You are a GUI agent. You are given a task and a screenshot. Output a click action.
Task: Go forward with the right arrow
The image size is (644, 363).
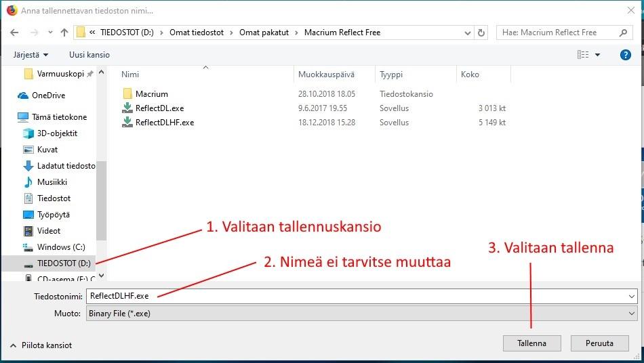tap(34, 33)
